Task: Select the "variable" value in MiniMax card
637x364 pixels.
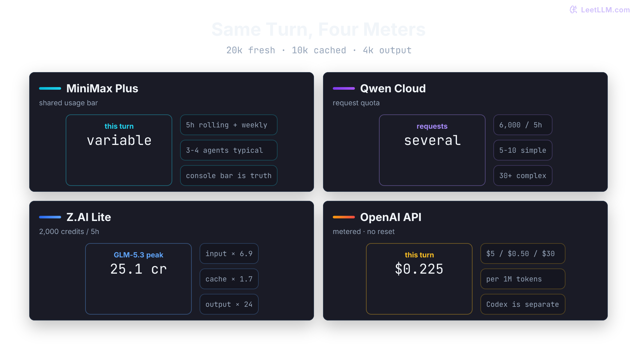Action: coord(119,140)
